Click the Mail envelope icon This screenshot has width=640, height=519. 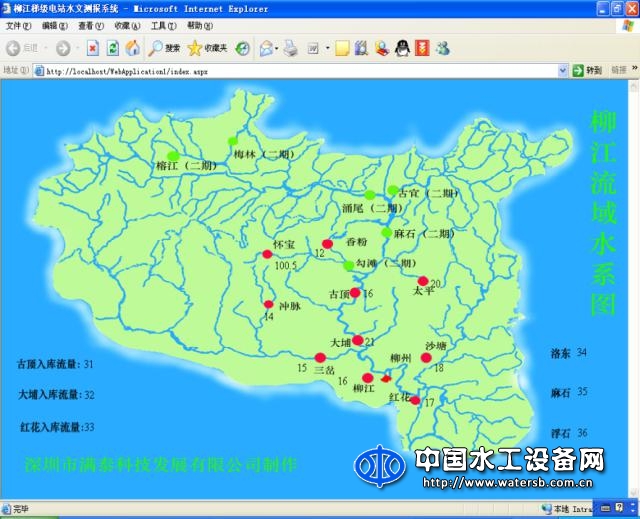click(x=266, y=49)
